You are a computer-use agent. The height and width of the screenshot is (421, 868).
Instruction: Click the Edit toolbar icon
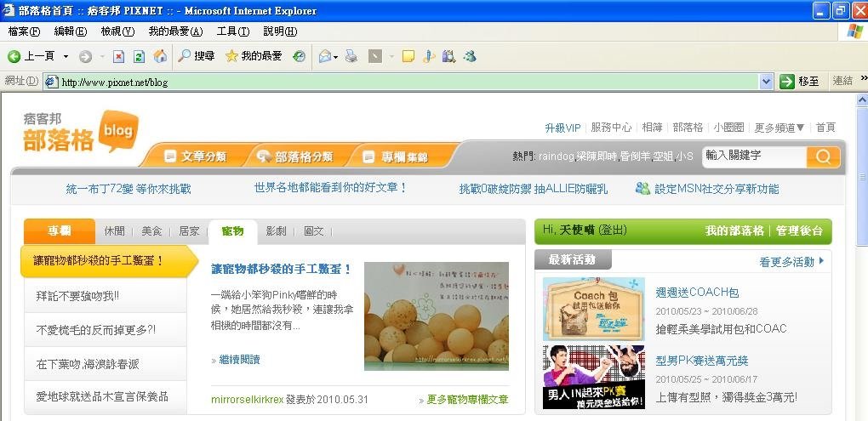tap(375, 56)
